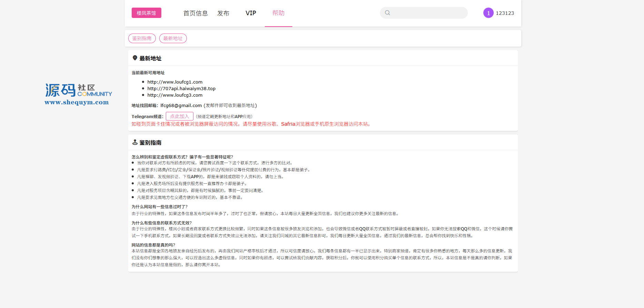Switch to the VIP tab
This screenshot has height=308, width=644.
click(x=251, y=13)
